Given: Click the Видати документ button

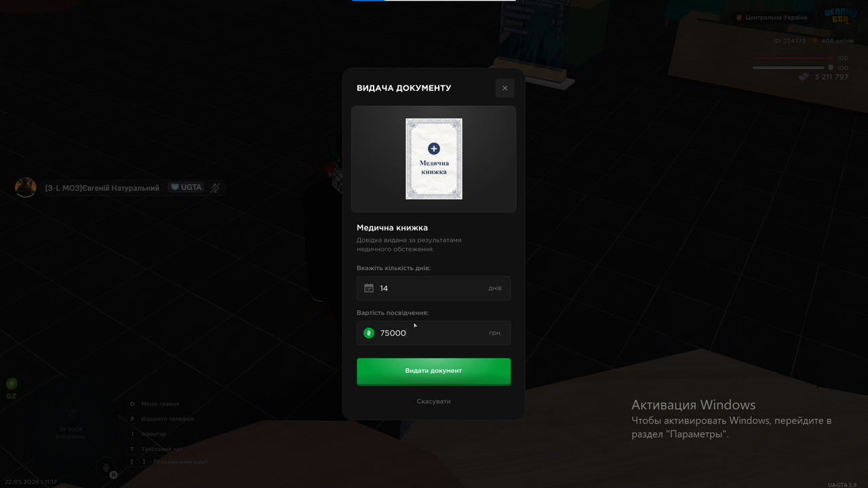Looking at the screenshot, I should (x=434, y=371).
